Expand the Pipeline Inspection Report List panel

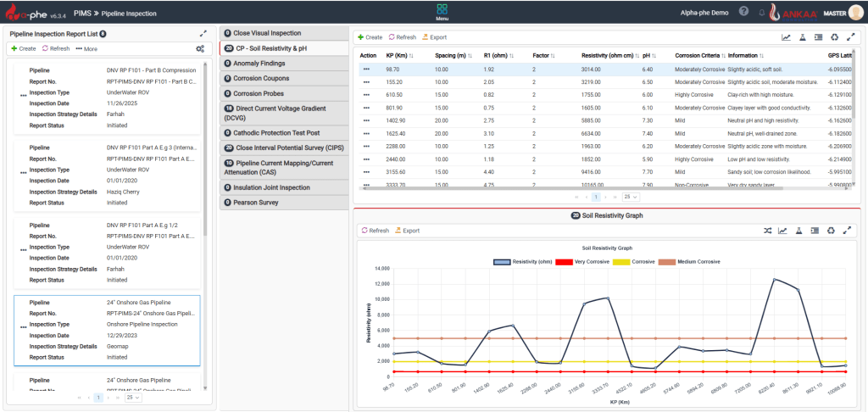203,33
